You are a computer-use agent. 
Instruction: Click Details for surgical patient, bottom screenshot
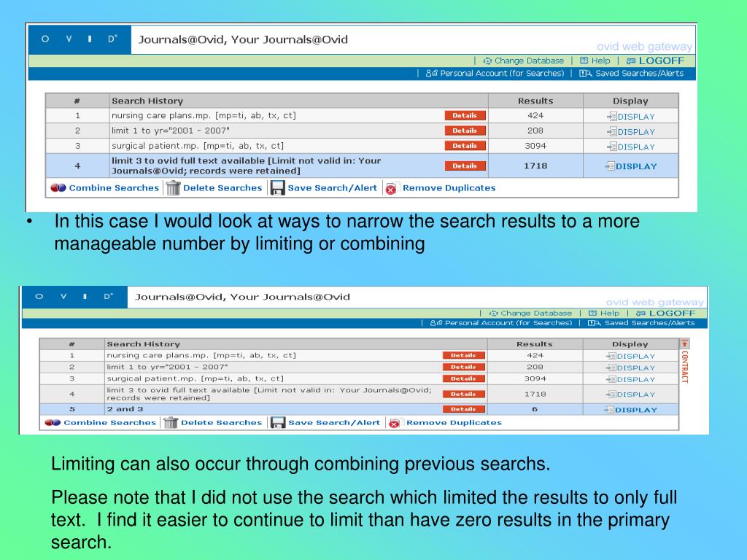463,378
